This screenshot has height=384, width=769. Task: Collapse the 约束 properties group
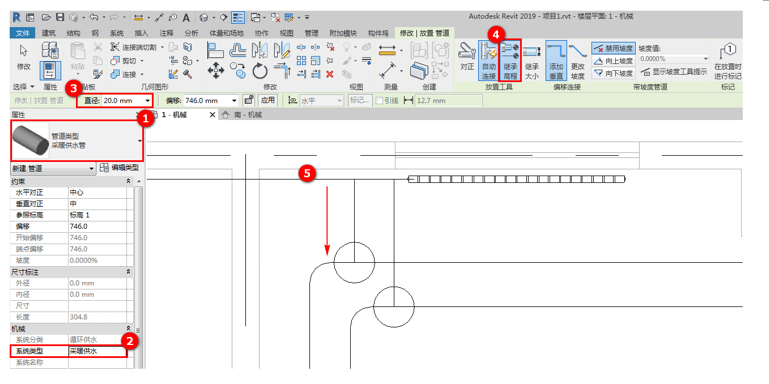click(128, 181)
